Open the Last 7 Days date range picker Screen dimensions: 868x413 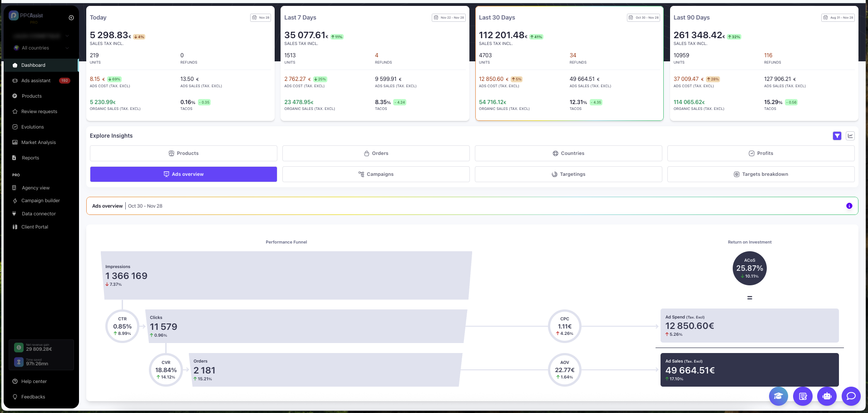[x=449, y=18]
